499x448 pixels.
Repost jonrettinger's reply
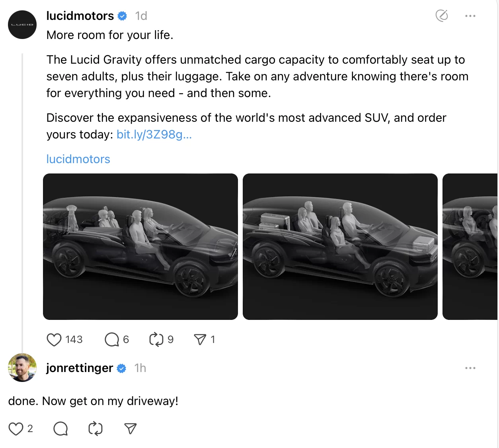pos(96,429)
